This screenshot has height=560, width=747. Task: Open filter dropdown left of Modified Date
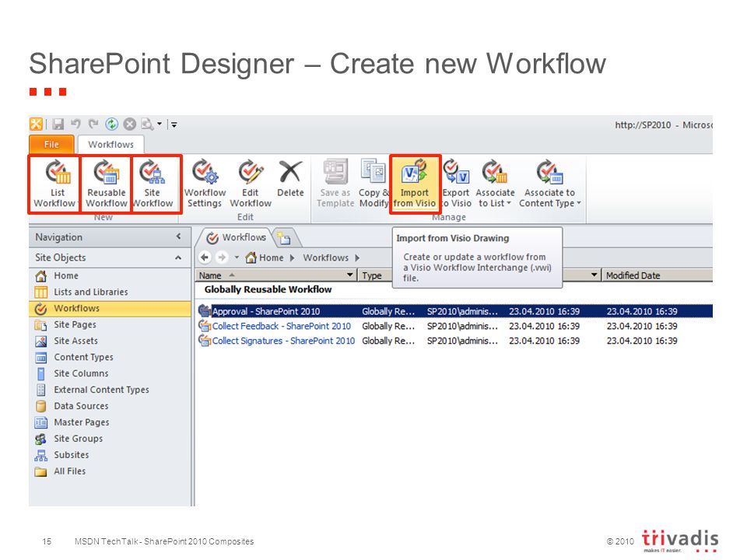coord(594,275)
